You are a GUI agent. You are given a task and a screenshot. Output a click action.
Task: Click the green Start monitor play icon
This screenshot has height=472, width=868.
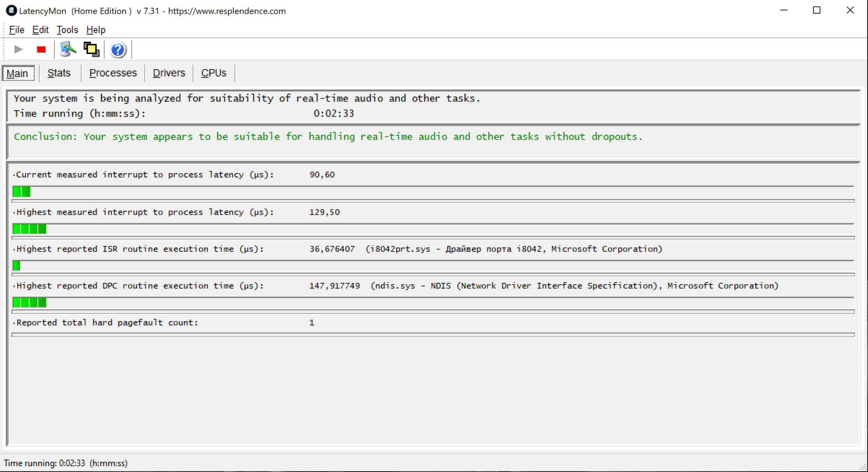[18, 49]
